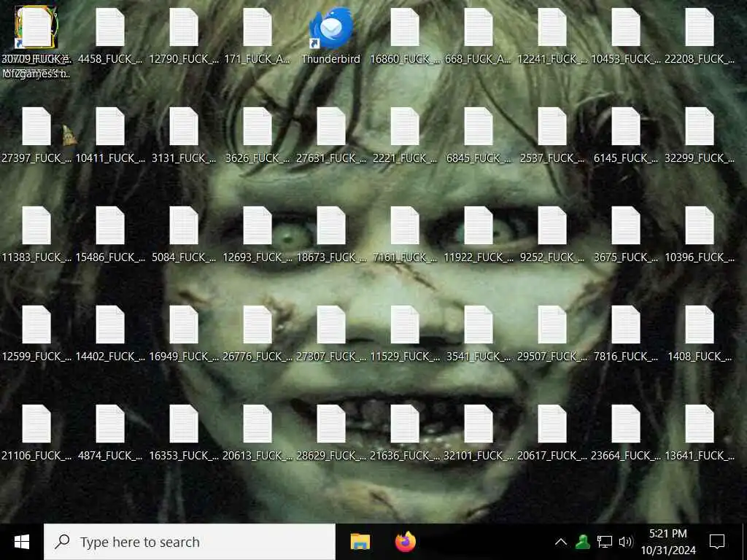Select the 11922_FUCK file icon
747x560 pixels.
coord(479,226)
